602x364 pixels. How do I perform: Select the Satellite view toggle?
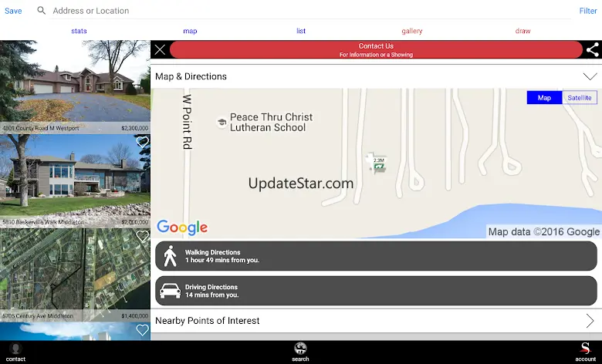tap(580, 98)
